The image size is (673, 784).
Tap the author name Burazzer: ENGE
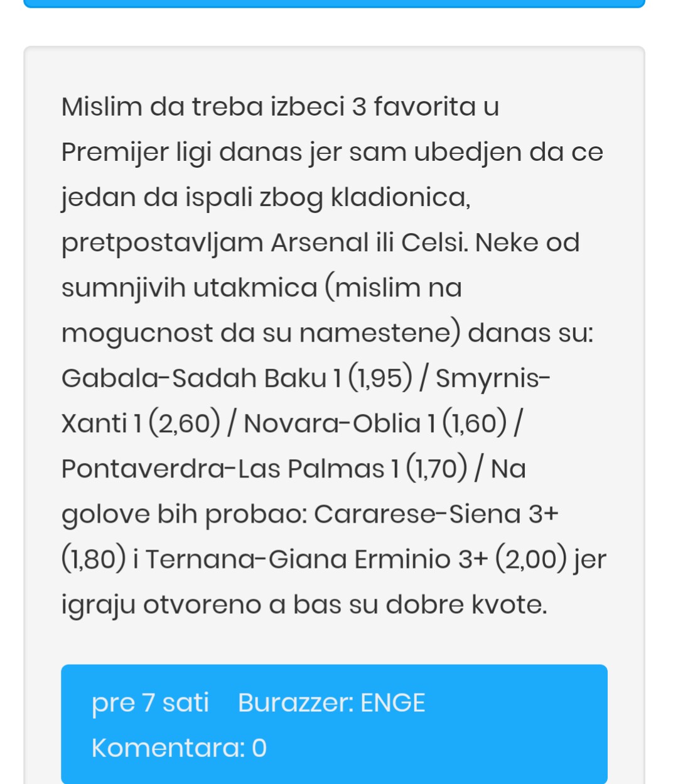[331, 702]
